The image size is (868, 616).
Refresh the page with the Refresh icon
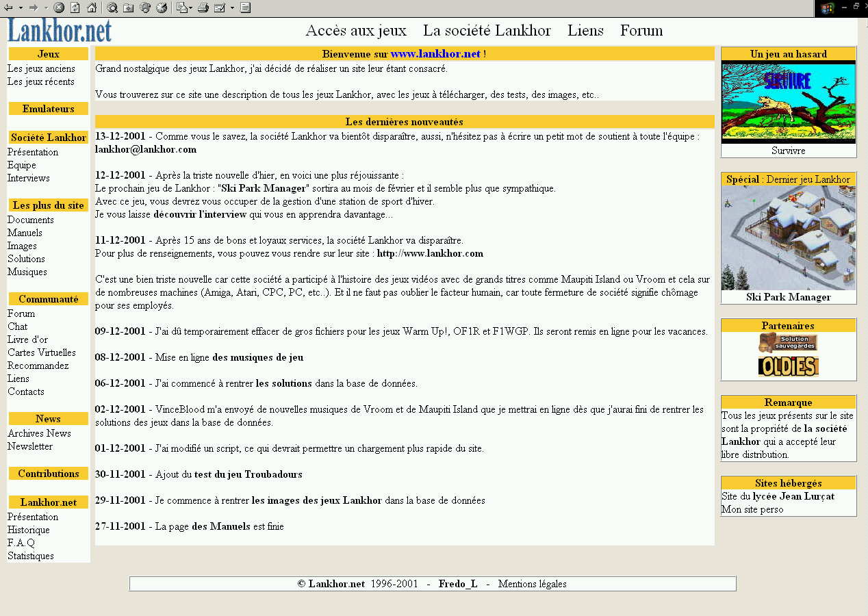(75, 8)
